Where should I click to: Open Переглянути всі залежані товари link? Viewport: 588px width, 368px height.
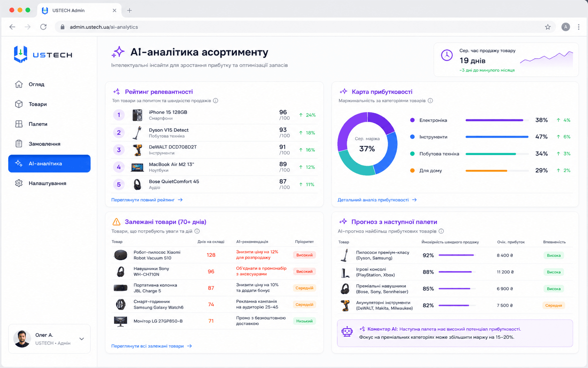pyautogui.click(x=152, y=346)
